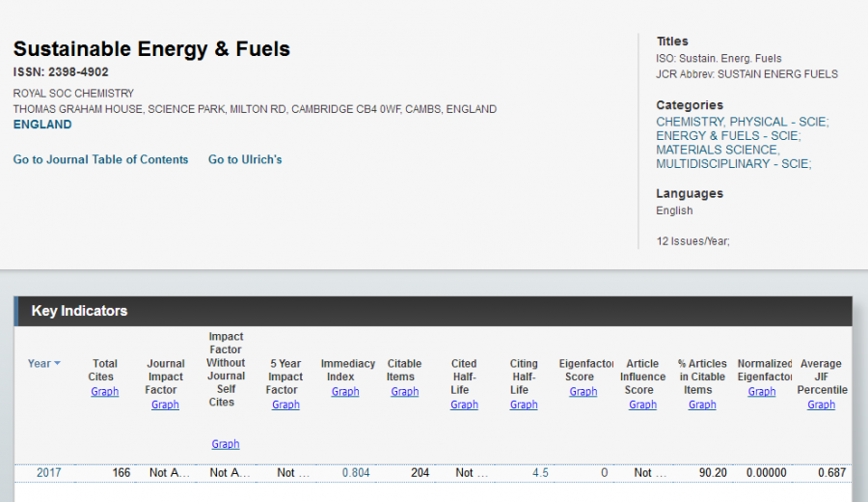The width and height of the screenshot is (868, 502).
Task: View the Eigenfactor Score graph
Action: pyautogui.click(x=583, y=392)
